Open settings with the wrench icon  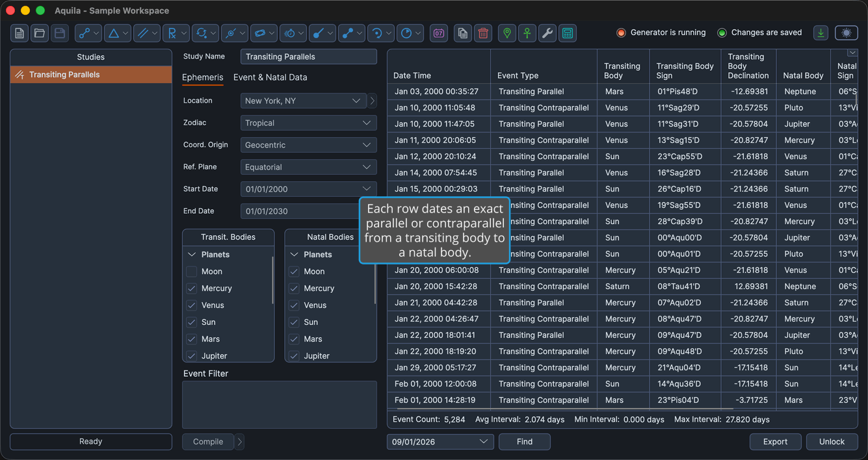pos(547,33)
